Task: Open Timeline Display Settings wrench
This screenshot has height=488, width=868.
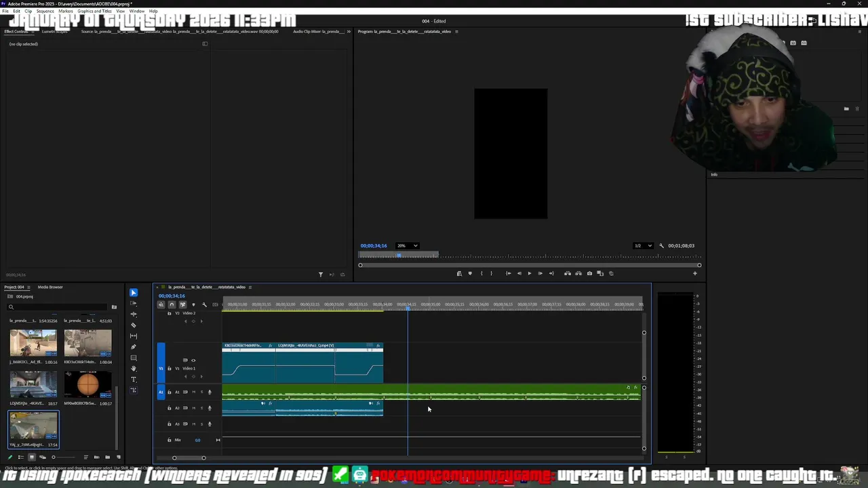Action: 204,304
